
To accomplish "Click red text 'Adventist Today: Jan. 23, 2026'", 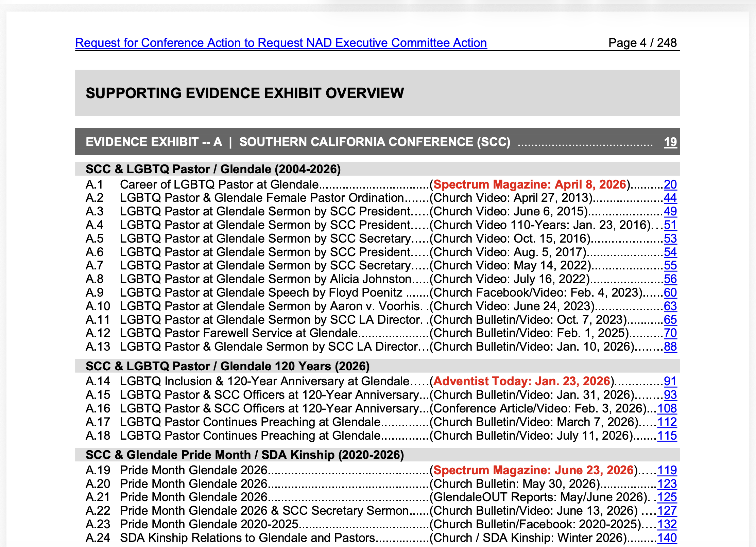I will pos(522,381).
